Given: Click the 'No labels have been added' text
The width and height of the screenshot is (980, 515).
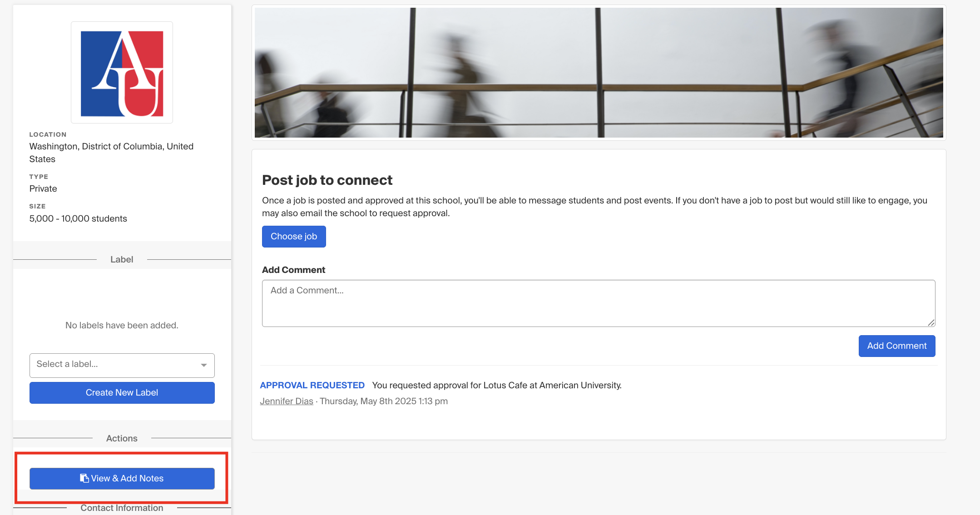Looking at the screenshot, I should 122,325.
